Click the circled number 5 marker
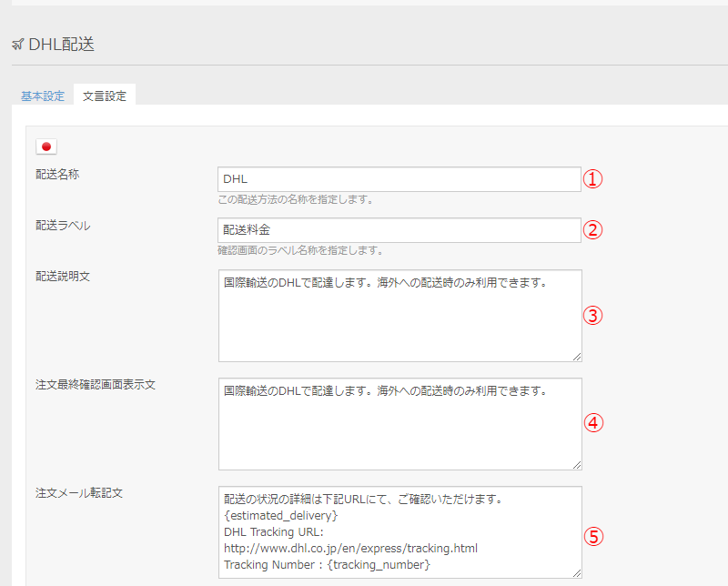The height and width of the screenshot is (586, 728). (x=593, y=536)
